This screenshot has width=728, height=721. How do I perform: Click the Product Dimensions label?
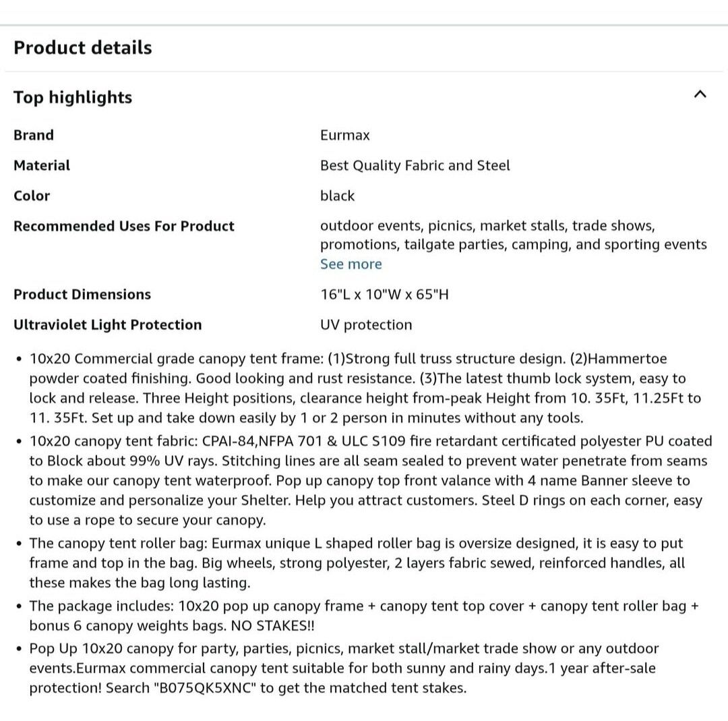(x=82, y=294)
